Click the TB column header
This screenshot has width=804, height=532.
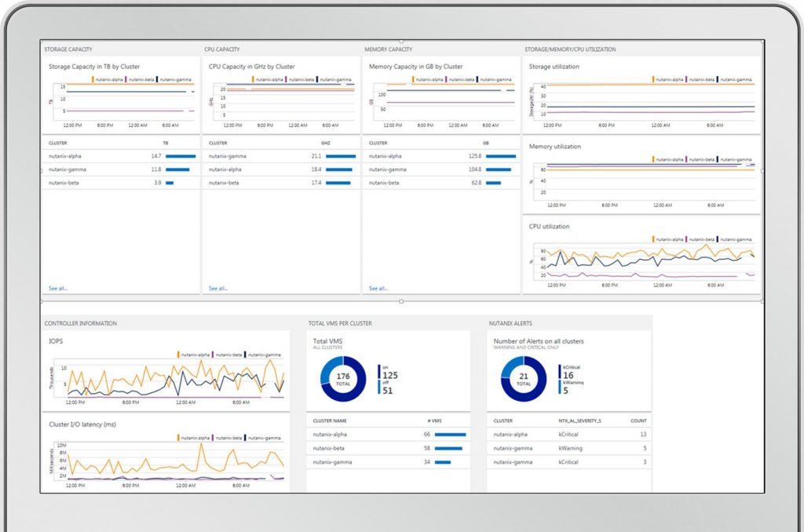pos(166,143)
